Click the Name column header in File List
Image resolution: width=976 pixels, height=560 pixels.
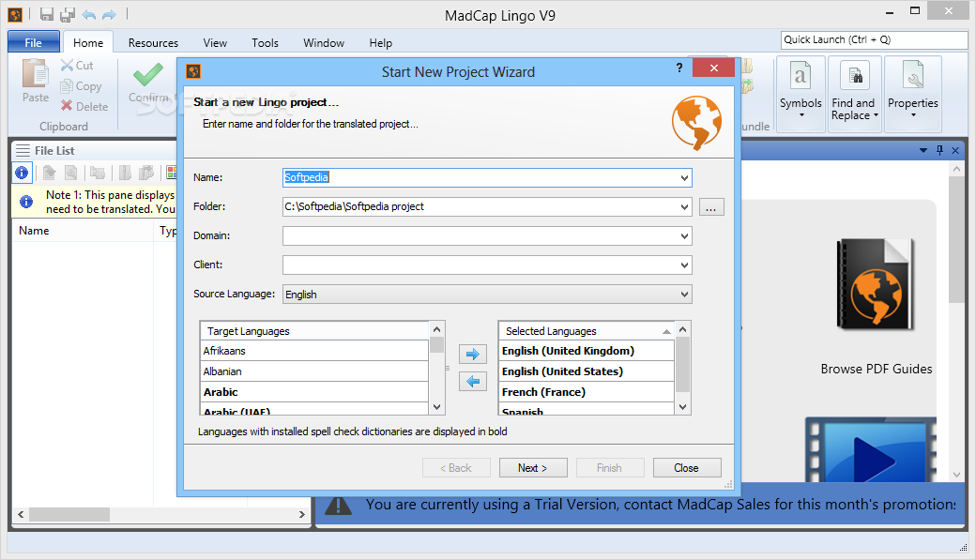(83, 231)
